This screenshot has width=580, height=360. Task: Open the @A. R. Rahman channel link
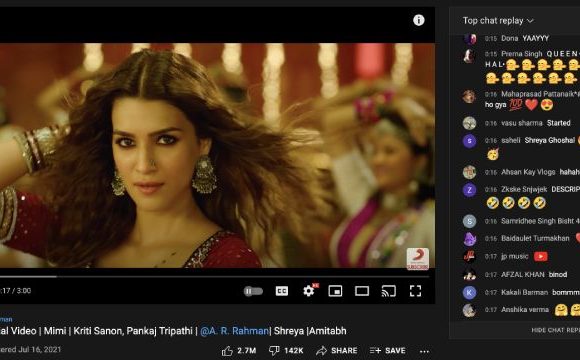coord(235,331)
